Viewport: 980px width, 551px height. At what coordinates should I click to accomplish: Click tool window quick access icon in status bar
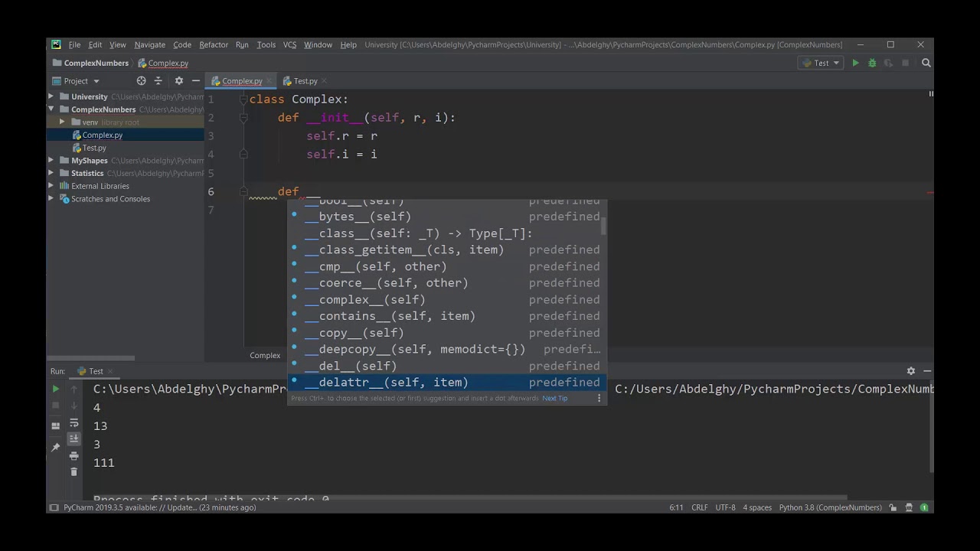(54, 507)
